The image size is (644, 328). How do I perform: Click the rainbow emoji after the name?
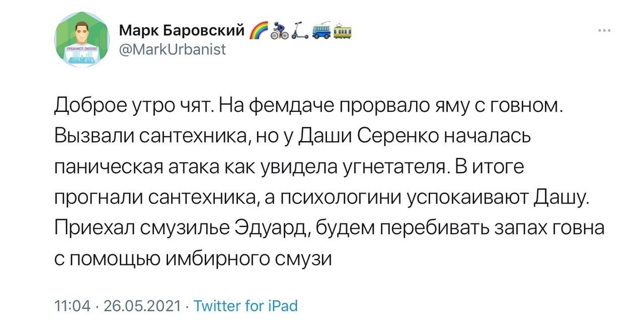(x=259, y=31)
